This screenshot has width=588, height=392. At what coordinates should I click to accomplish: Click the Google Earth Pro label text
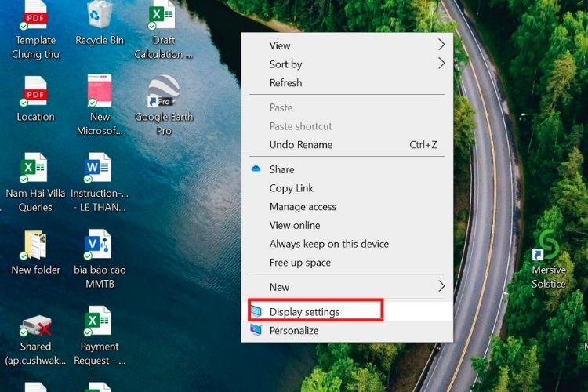click(x=164, y=124)
